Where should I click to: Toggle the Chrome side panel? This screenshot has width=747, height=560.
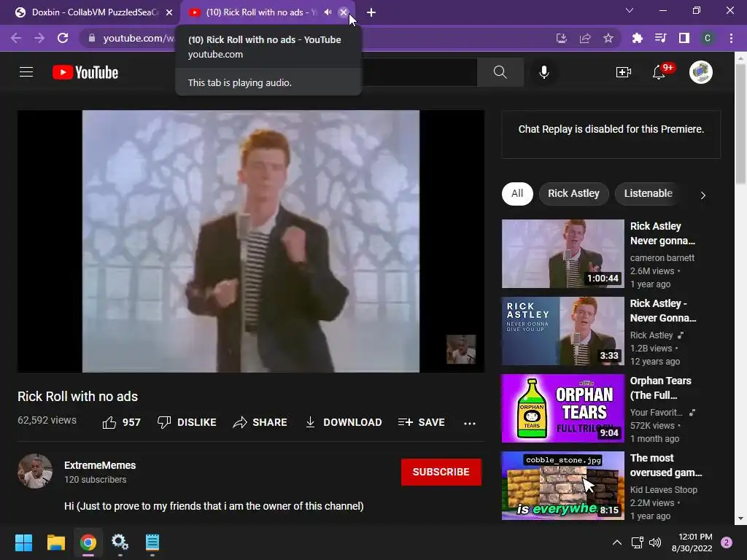[x=684, y=38]
